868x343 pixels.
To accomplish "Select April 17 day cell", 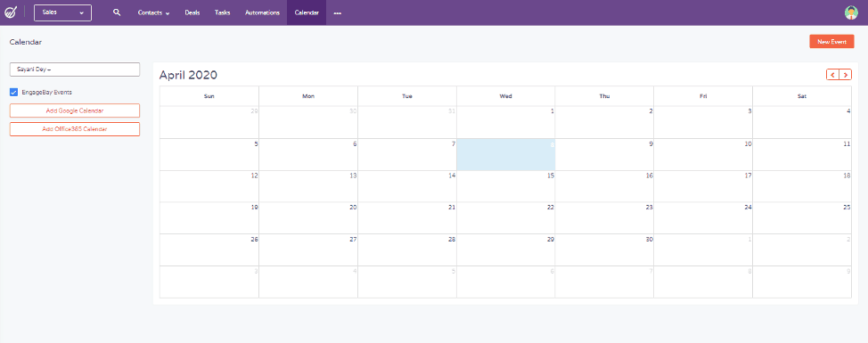I will pyautogui.click(x=703, y=186).
